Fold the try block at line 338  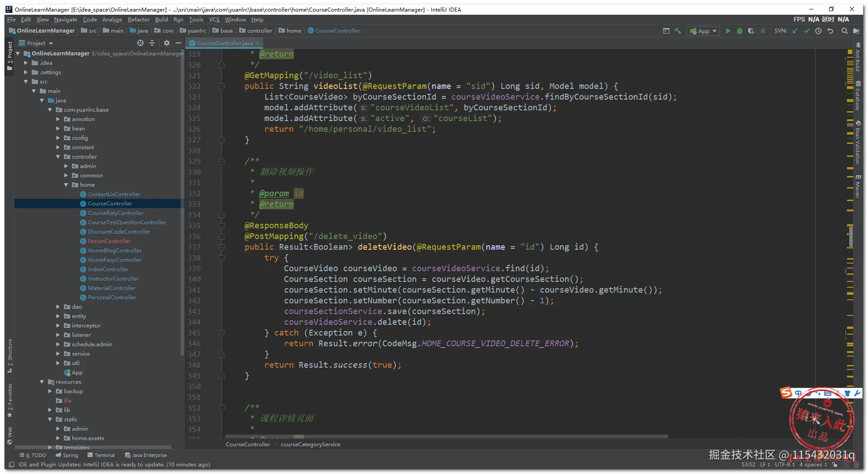[221, 258]
